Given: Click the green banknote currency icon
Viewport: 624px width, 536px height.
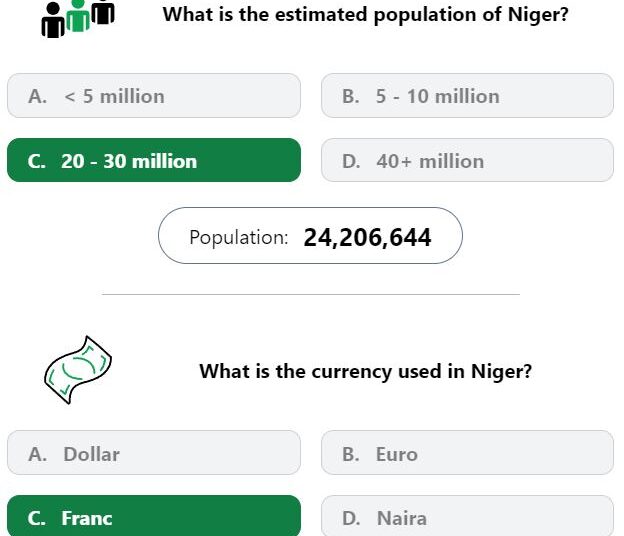Looking at the screenshot, I should point(78,370).
